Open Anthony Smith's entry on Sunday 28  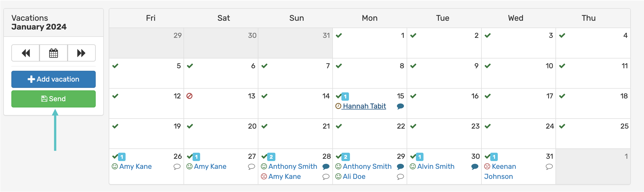coord(293,166)
